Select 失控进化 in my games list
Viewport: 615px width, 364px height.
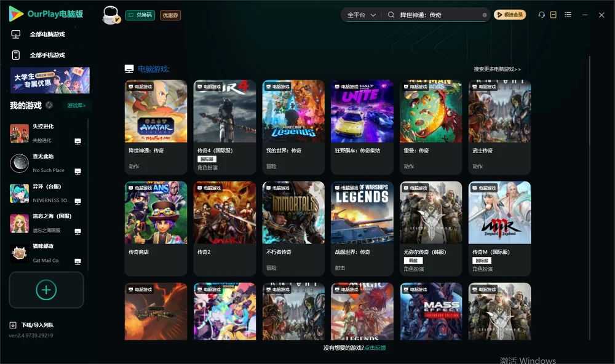[46, 133]
